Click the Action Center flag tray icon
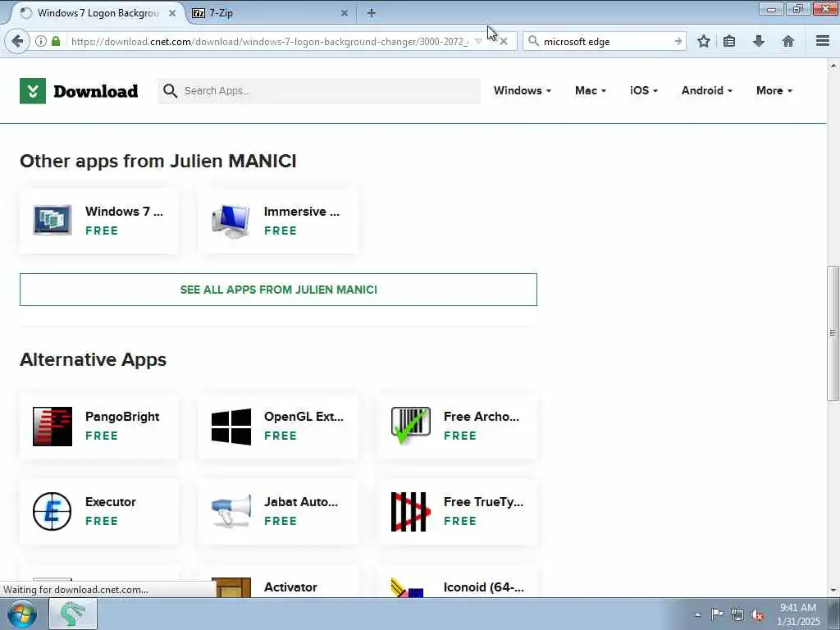The image size is (840, 630). pos(717,614)
